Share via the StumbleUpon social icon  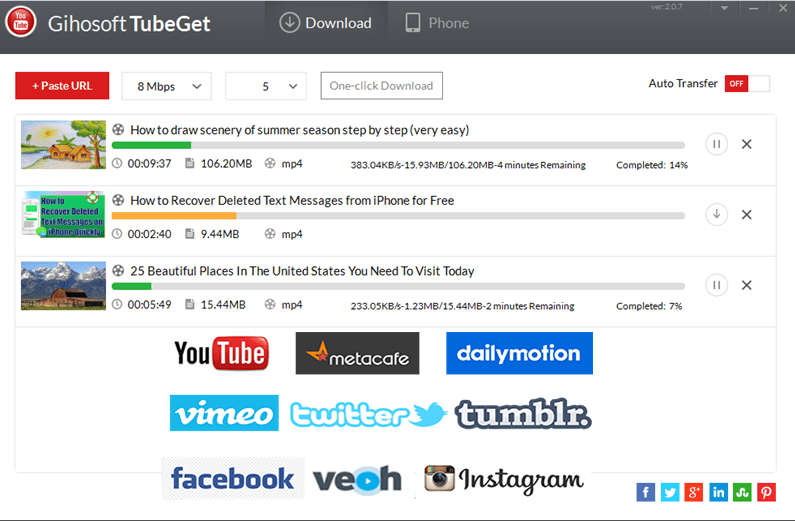[742, 492]
